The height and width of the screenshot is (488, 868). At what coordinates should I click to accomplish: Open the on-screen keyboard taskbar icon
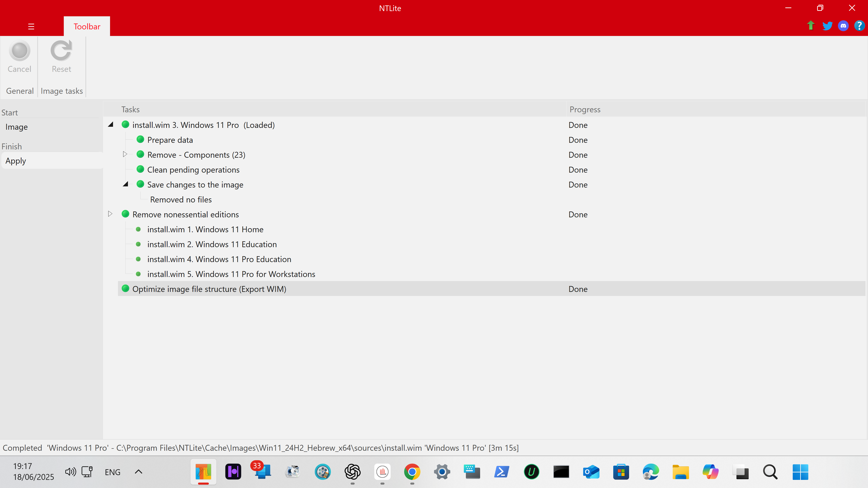click(472, 472)
